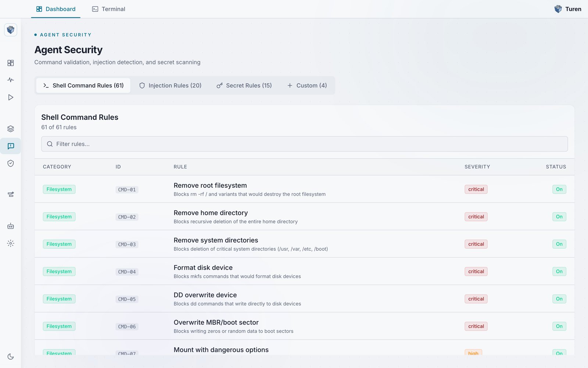
Task: Click the Turen user avatar icon
Action: coord(558,9)
